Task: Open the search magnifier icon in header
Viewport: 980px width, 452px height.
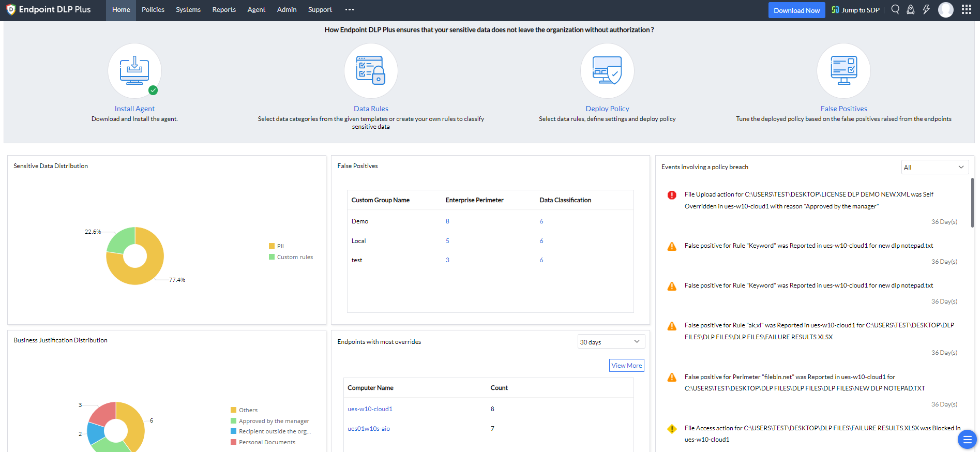Action: pyautogui.click(x=895, y=9)
